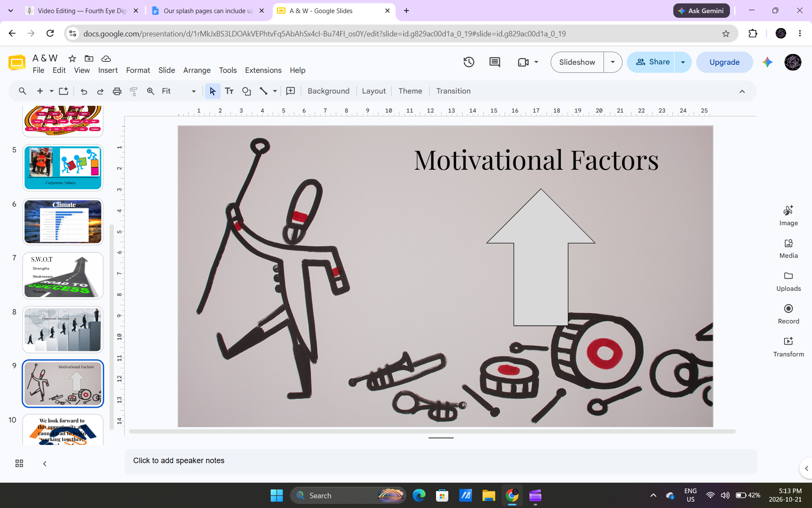812x508 pixels.
Task: Open the Uploads side panel
Action: point(788,282)
